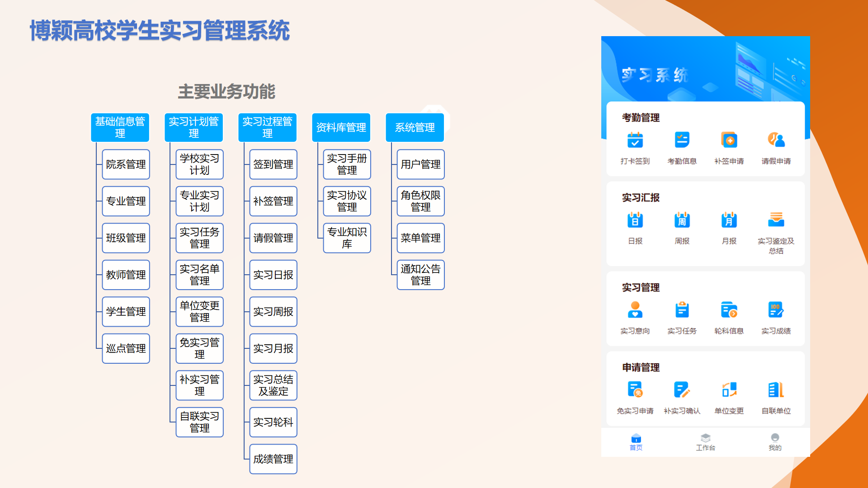This screenshot has height=488, width=868.
Task: Select the 单位变更 icon
Action: point(729,389)
